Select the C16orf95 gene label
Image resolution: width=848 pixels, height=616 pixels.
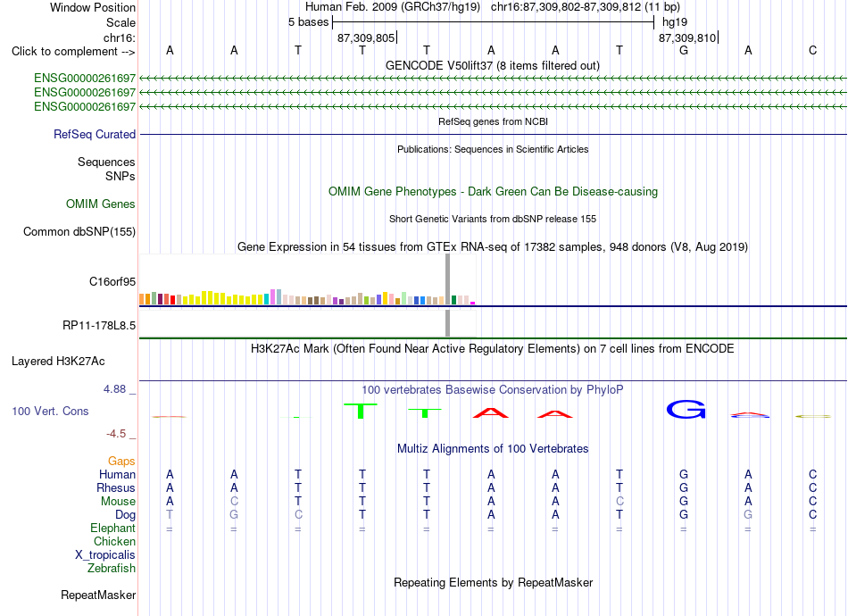[112, 281]
